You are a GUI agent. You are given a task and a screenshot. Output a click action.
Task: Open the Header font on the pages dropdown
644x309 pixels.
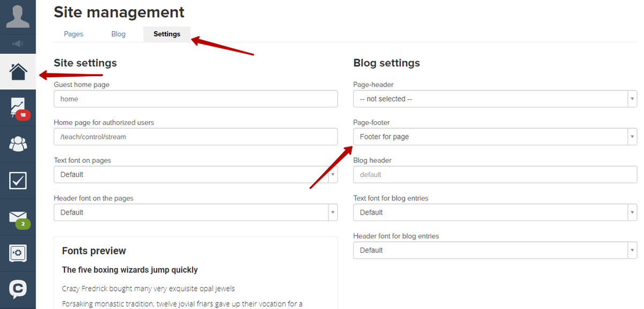click(196, 212)
